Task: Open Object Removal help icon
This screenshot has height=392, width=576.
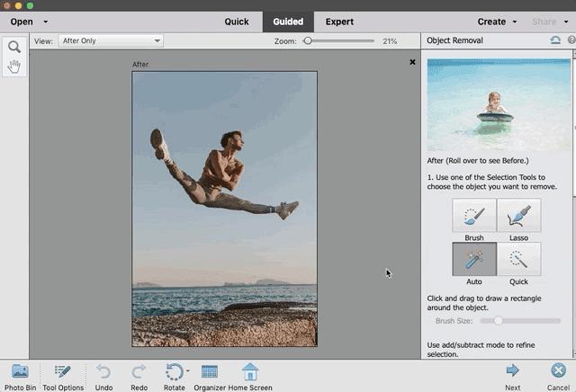Action: [x=571, y=40]
